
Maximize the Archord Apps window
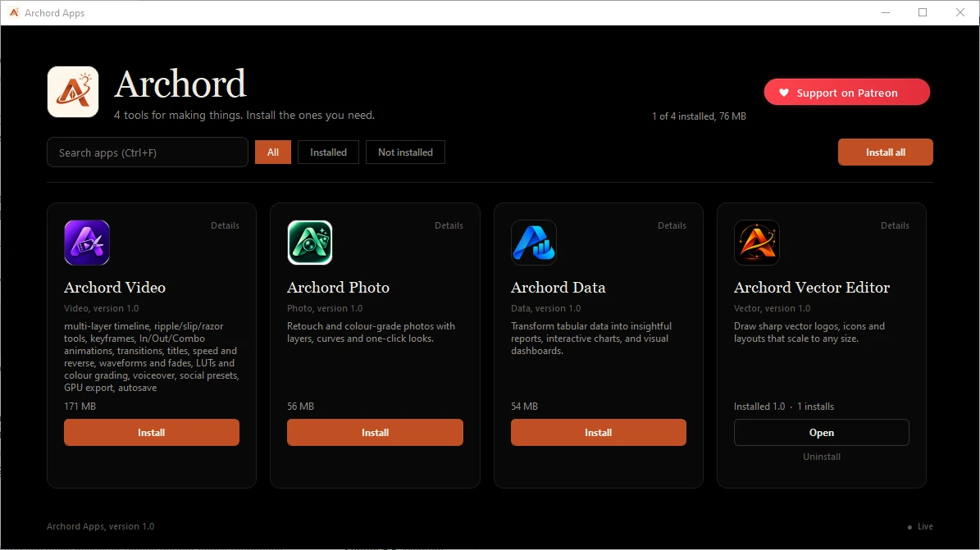[923, 12]
